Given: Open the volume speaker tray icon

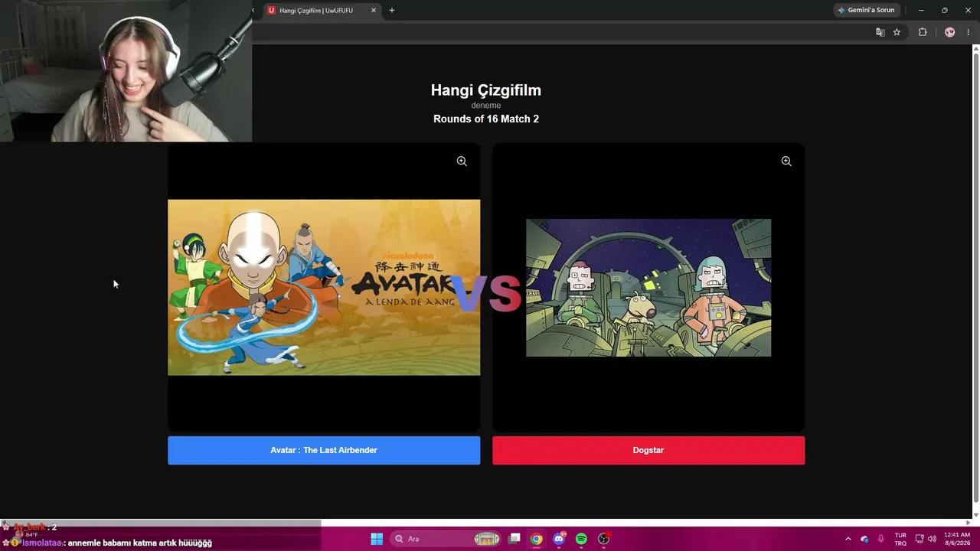Looking at the screenshot, I should [932, 539].
